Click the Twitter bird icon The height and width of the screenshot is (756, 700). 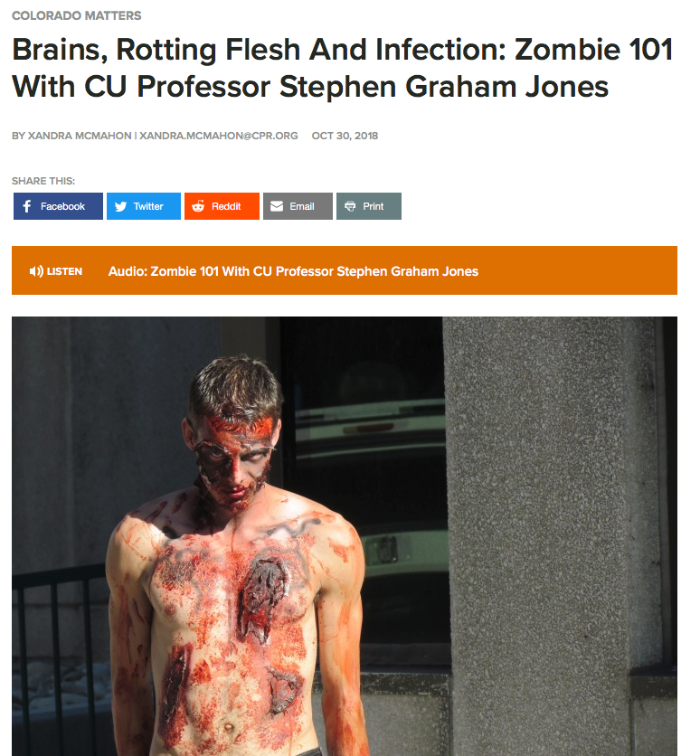120,206
